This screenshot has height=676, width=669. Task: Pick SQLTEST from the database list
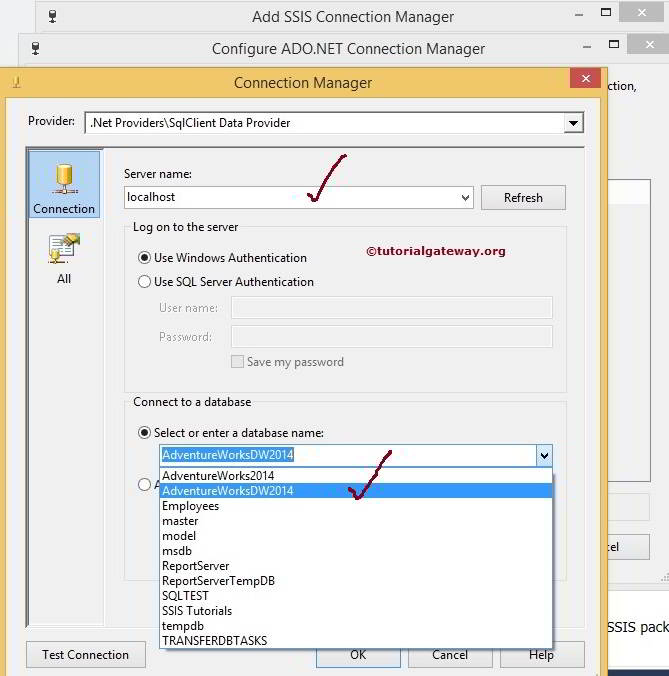356,596
